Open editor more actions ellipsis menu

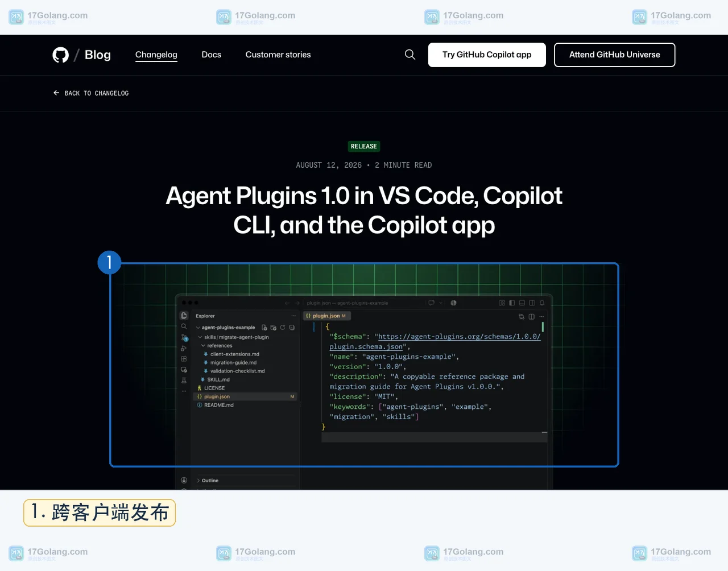pyautogui.click(x=541, y=316)
